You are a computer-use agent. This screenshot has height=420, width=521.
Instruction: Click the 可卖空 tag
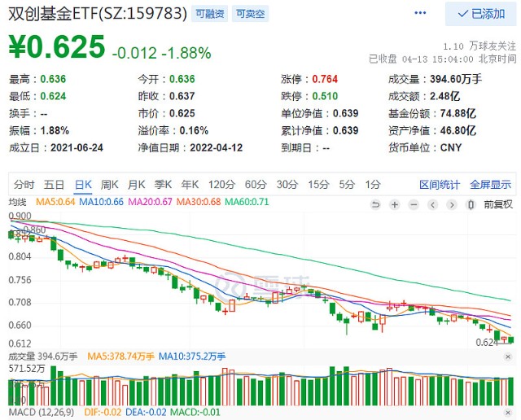(250, 15)
